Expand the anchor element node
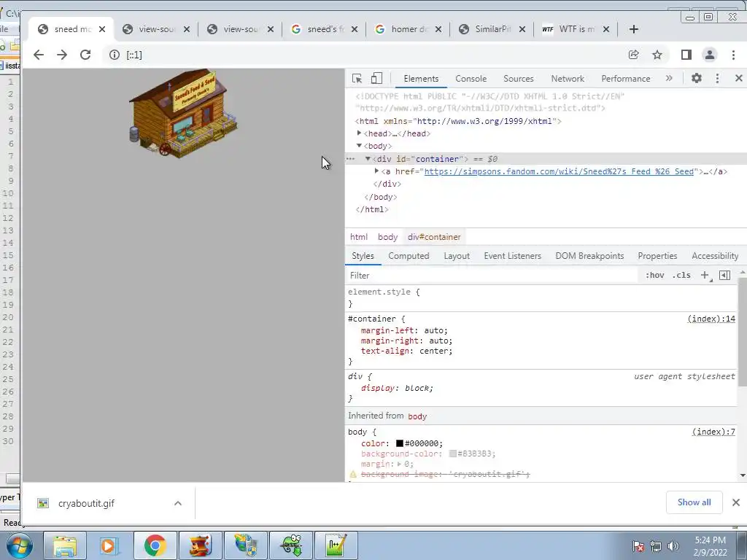747x560 pixels. tap(376, 171)
